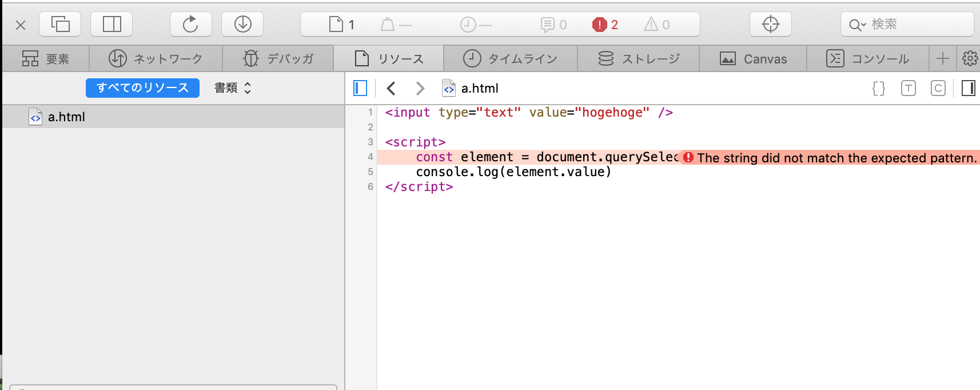Reload the page with the circular arrow icon

pos(190,24)
